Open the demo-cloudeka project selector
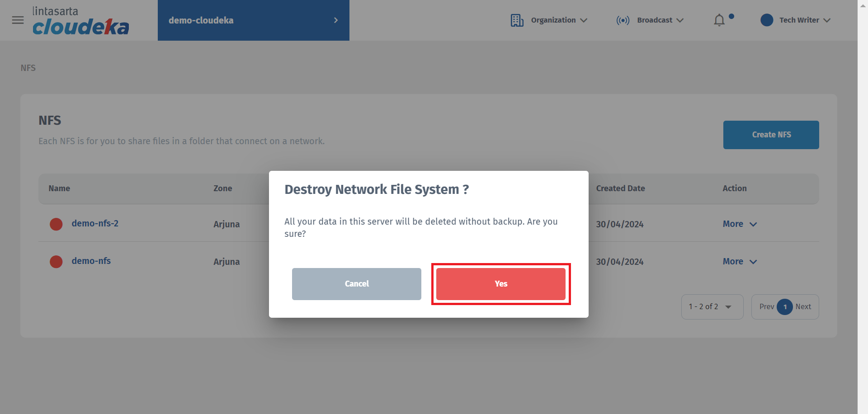Screen dimensions: 868x414 [x=253, y=20]
